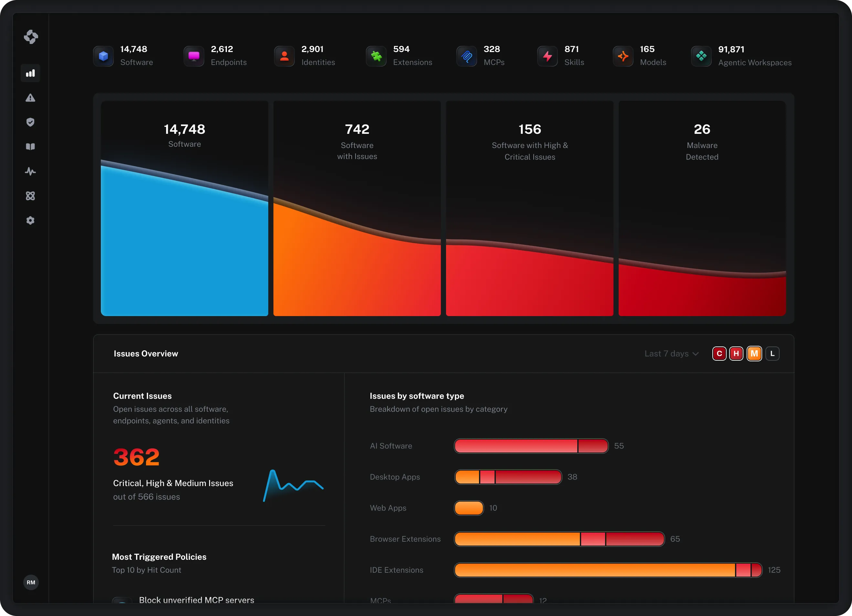This screenshot has width=852, height=616.
Task: Click the 2,612 Endpoints stat
Action: tap(229, 56)
